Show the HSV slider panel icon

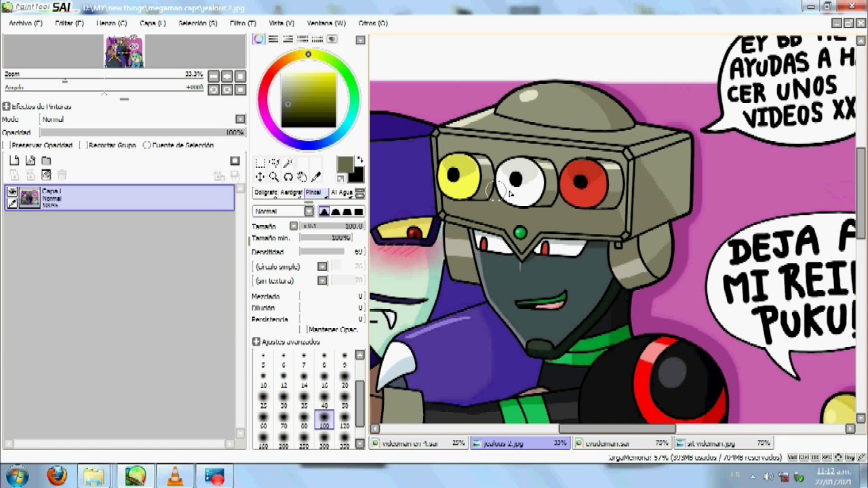pos(288,39)
